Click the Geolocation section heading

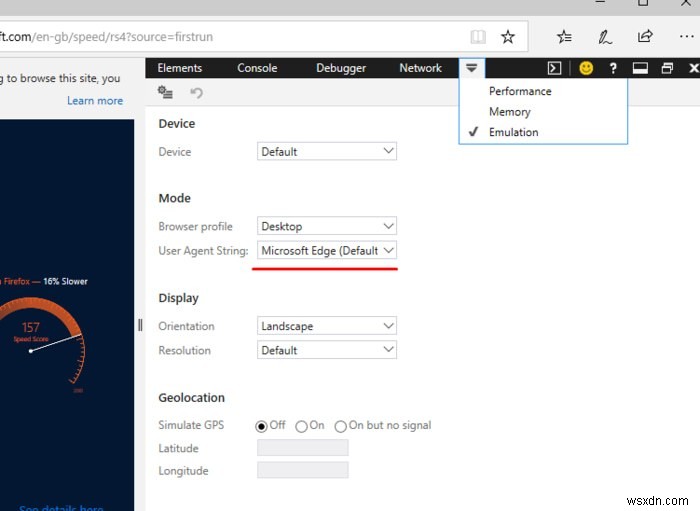[x=192, y=398]
